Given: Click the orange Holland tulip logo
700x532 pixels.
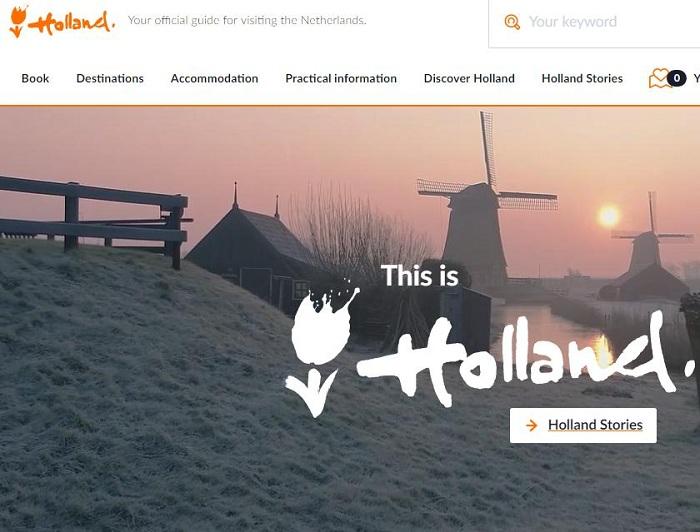Looking at the screenshot, I should click(x=62, y=21).
